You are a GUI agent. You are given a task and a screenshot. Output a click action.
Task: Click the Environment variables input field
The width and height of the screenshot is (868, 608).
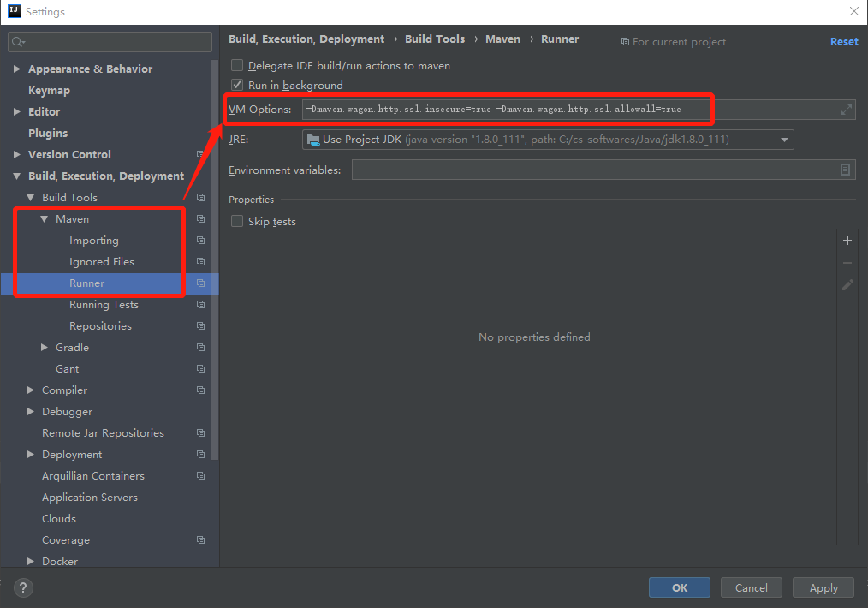(x=603, y=170)
